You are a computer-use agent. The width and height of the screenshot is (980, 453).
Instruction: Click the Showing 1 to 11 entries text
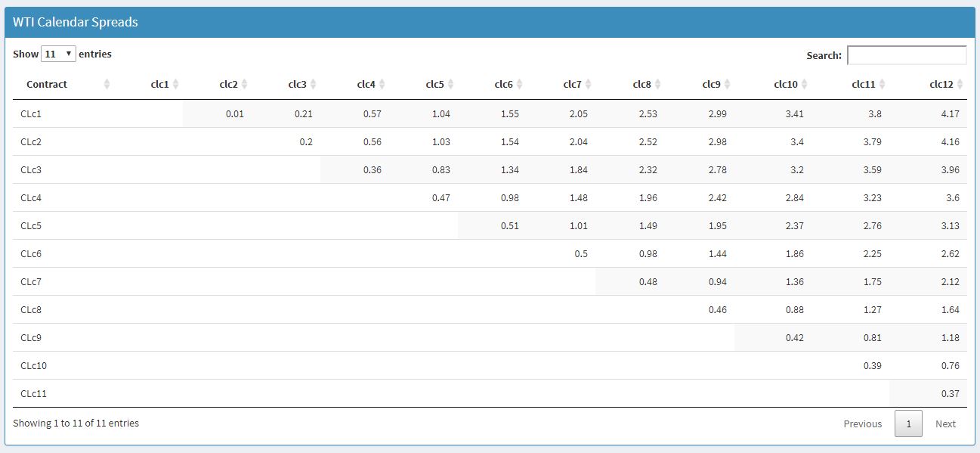click(76, 423)
